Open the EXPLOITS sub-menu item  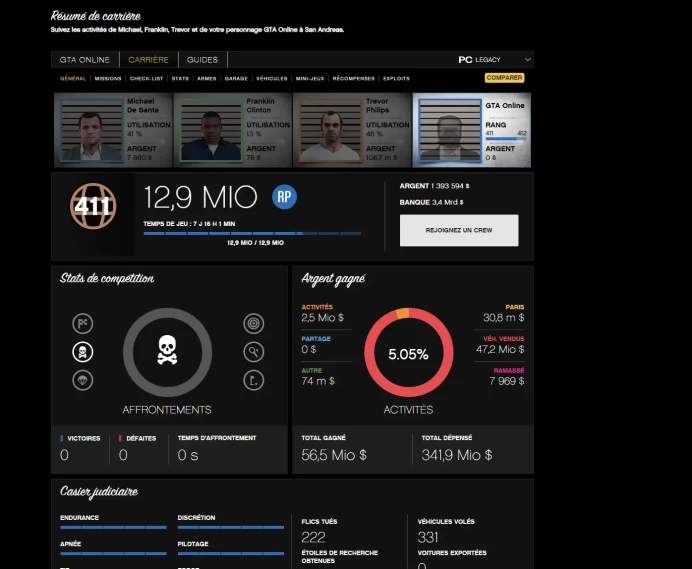[396, 79]
